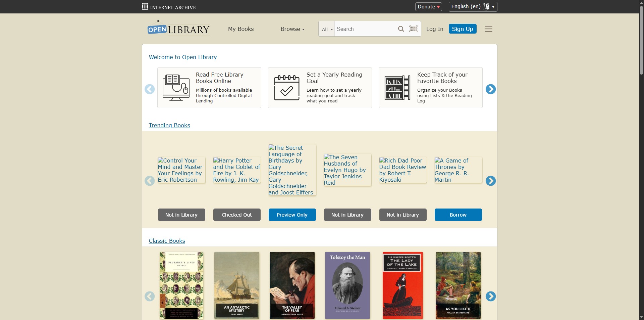Viewport: 644px width, 320px height.
Task: Open barcode scanner search icon
Action: click(414, 29)
